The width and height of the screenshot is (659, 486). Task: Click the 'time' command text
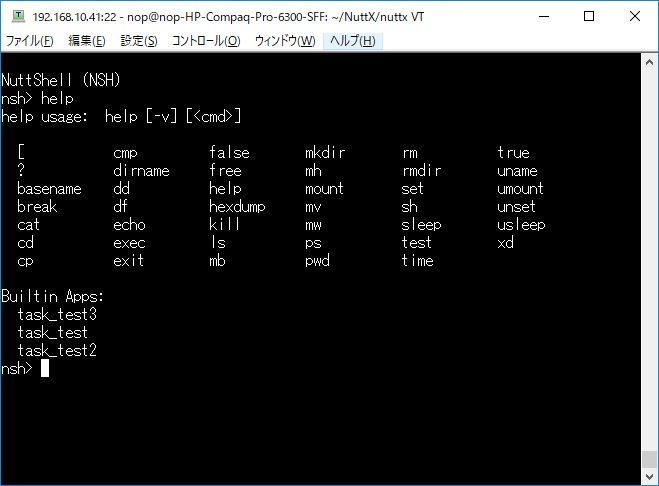point(417,261)
